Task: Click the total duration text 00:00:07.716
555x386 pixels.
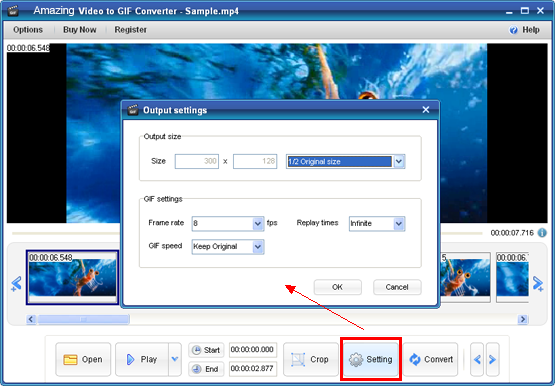Action: coord(512,233)
